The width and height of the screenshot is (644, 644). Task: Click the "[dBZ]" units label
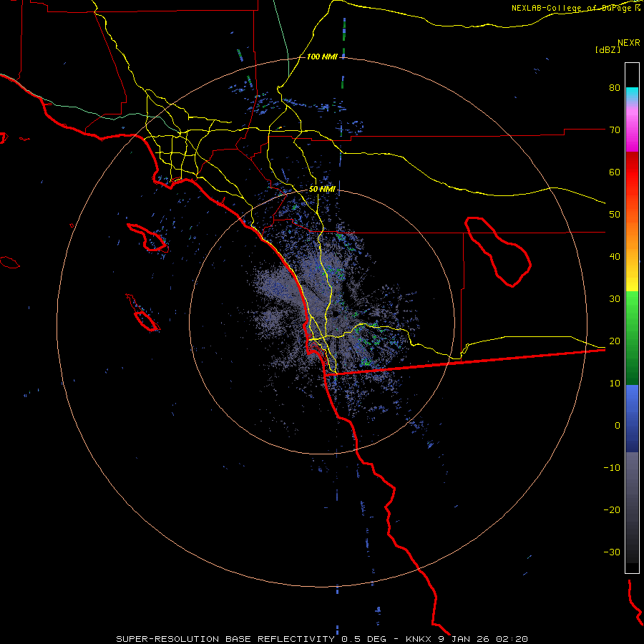[x=608, y=49]
